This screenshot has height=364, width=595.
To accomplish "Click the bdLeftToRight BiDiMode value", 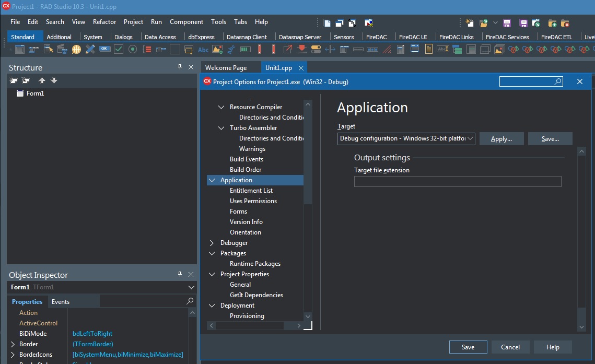I will pyautogui.click(x=92, y=334).
